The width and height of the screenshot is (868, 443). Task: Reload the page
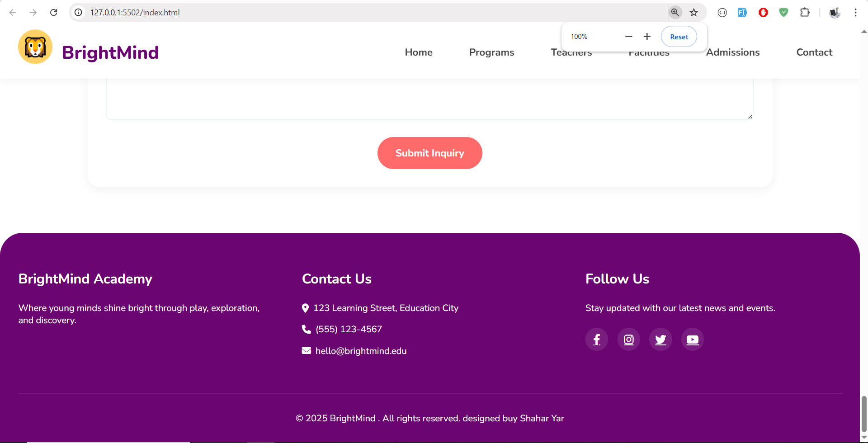tap(54, 13)
